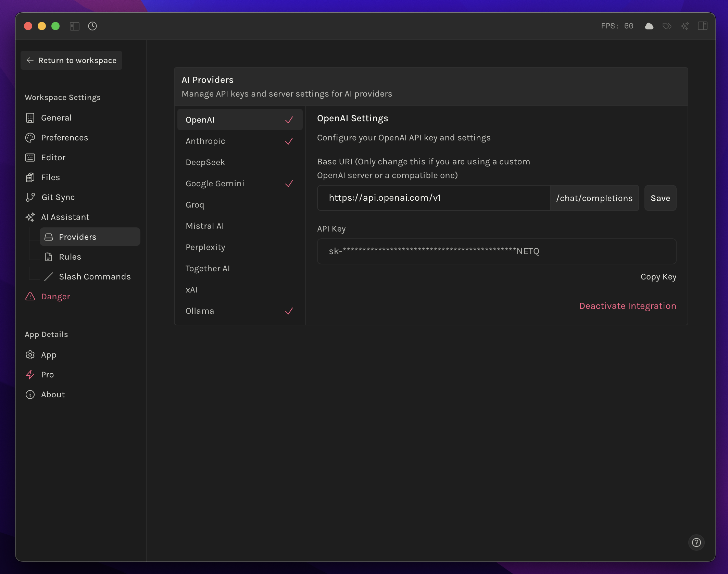Screen dimensions: 728x574
Task: Select the Mistral AI provider
Action: click(240, 226)
